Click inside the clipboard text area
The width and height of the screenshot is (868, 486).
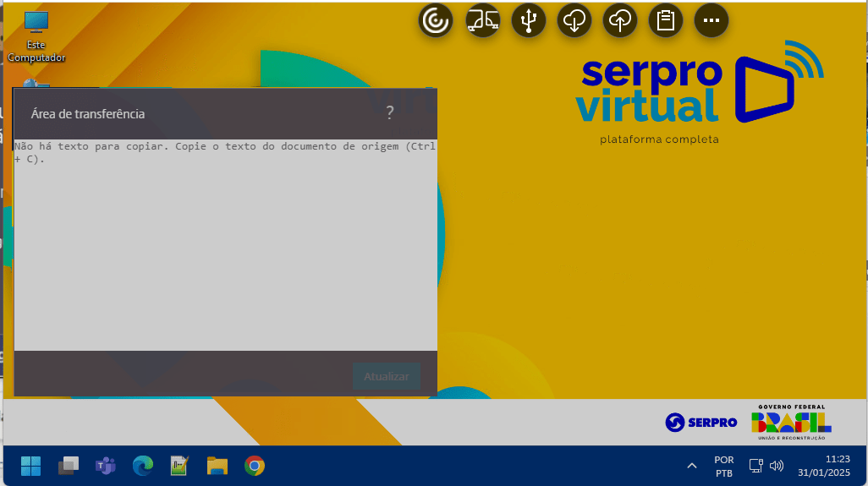225,245
